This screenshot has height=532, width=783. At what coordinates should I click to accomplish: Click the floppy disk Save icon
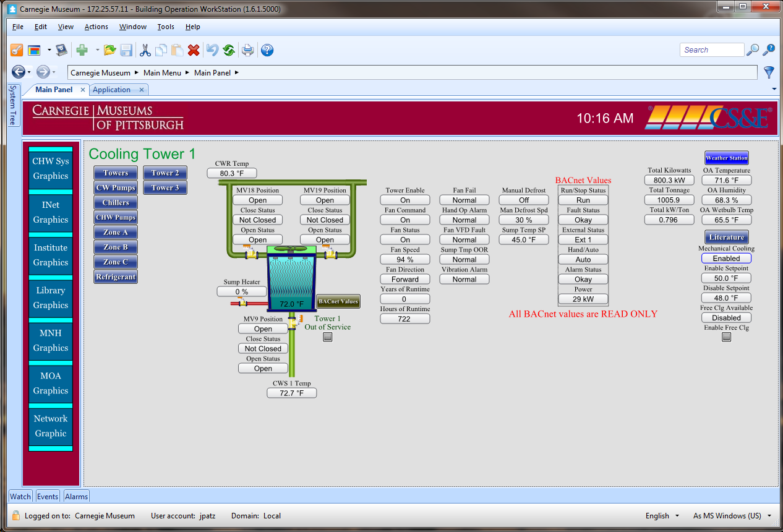(126, 50)
